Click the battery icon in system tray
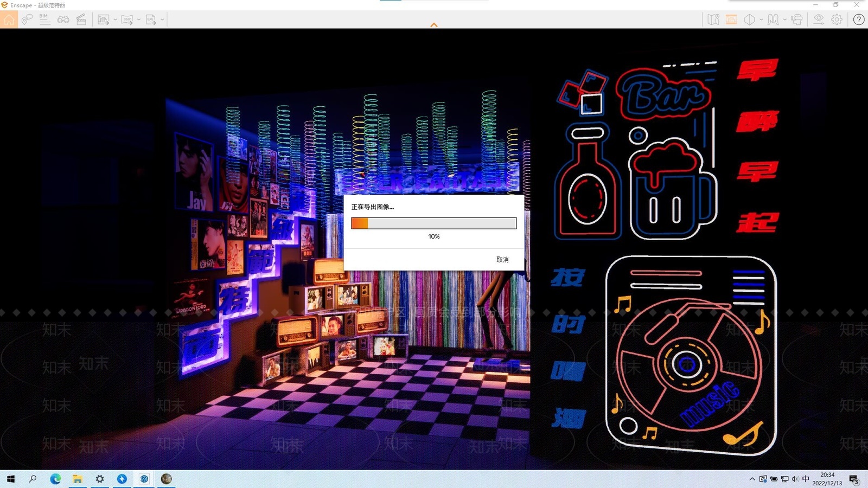Screen dimensions: 868x488 [x=774, y=479]
